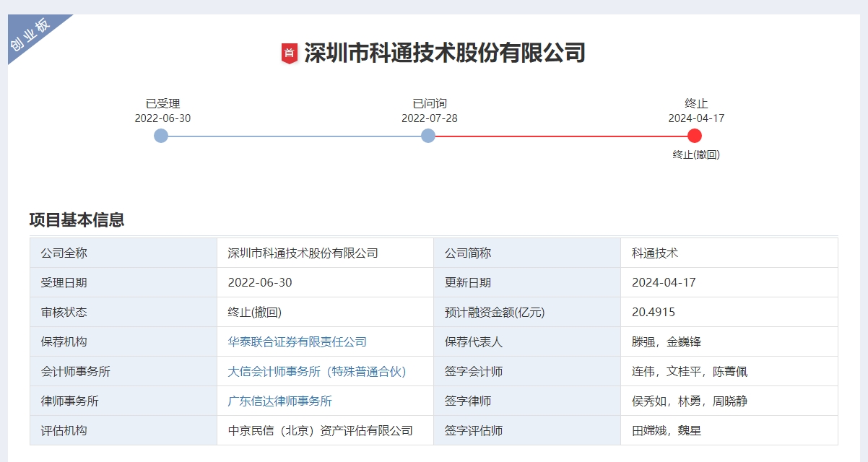Click the 已问询 stage label

point(430,104)
